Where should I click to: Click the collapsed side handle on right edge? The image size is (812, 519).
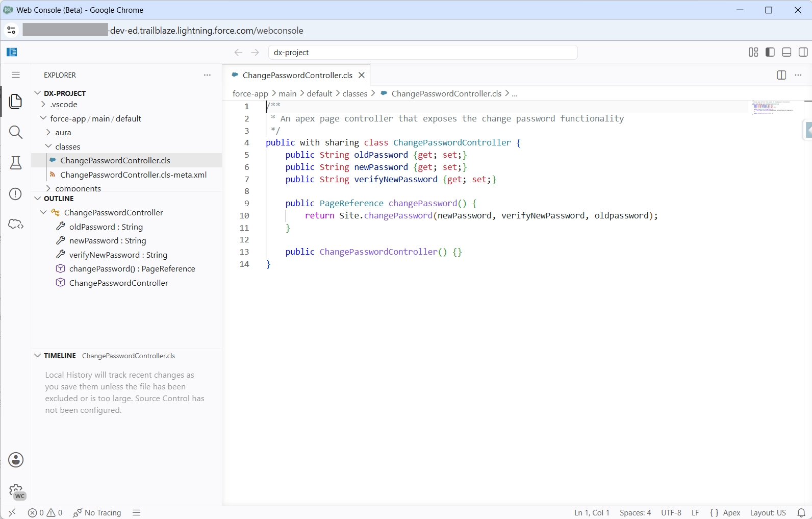pos(807,130)
